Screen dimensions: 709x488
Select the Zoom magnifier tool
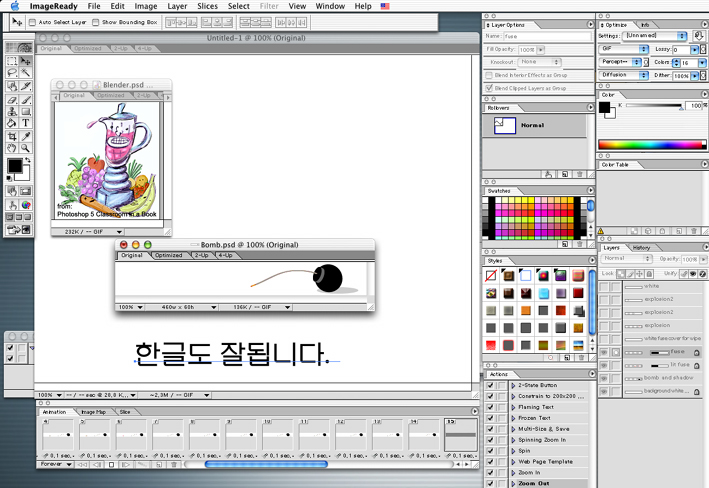pyautogui.click(x=25, y=148)
